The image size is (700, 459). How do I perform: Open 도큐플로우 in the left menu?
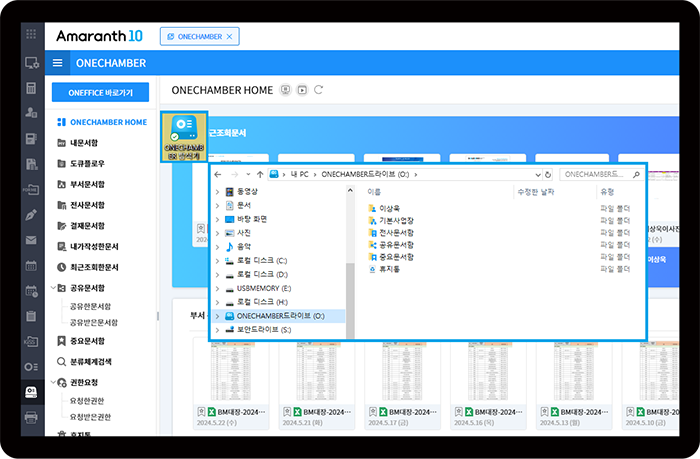point(81,163)
